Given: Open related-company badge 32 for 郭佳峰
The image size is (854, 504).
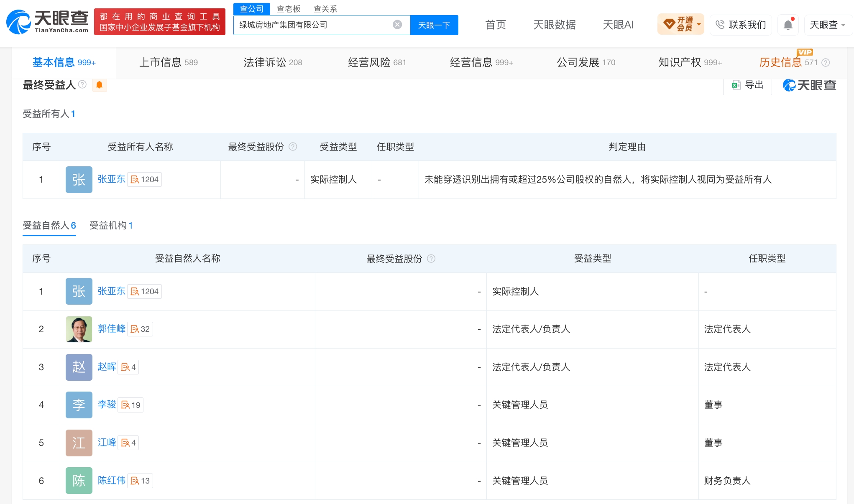Looking at the screenshot, I should point(140,329).
